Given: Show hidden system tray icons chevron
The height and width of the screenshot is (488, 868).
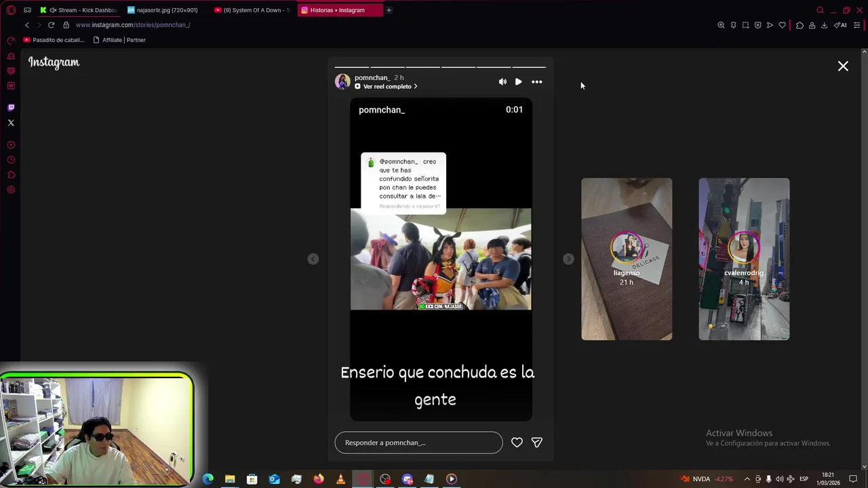Looking at the screenshot, I should (x=747, y=479).
